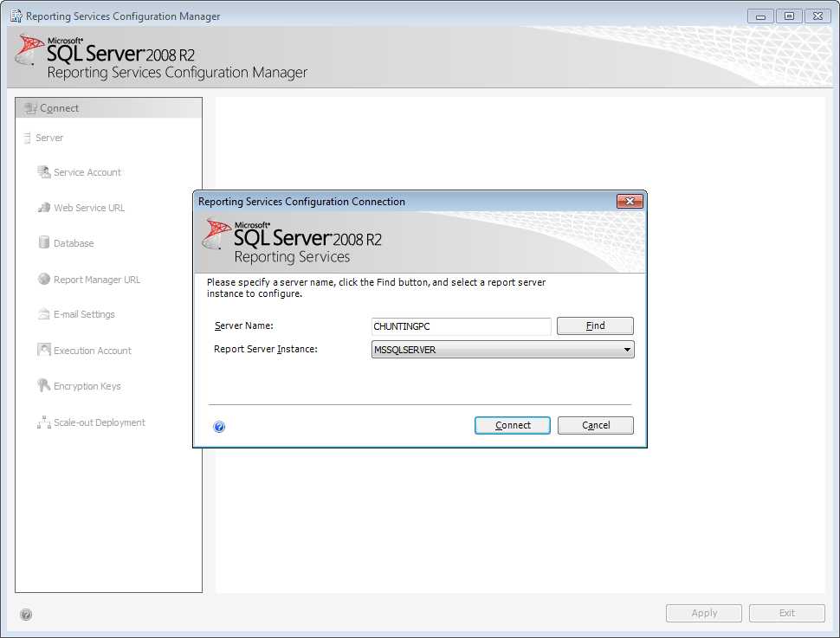Screen dimensions: 840x638
Task: Open the Service Account page label
Action: tap(87, 172)
